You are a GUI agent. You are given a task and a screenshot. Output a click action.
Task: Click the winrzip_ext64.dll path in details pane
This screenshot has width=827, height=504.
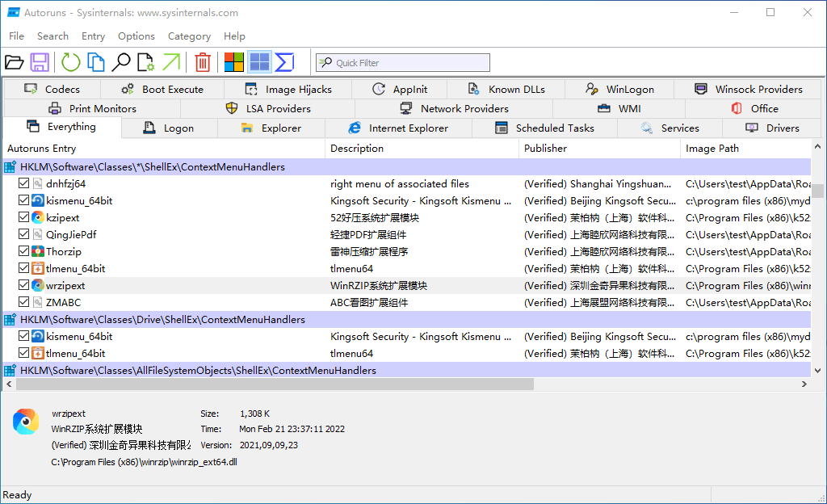[144, 462]
